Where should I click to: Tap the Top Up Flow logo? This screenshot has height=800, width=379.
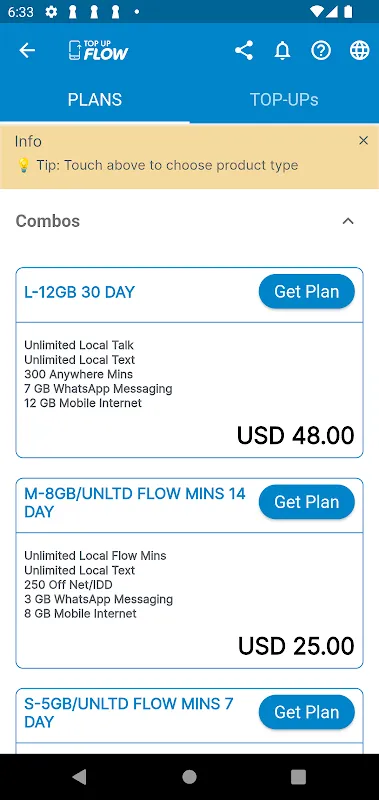point(98,51)
